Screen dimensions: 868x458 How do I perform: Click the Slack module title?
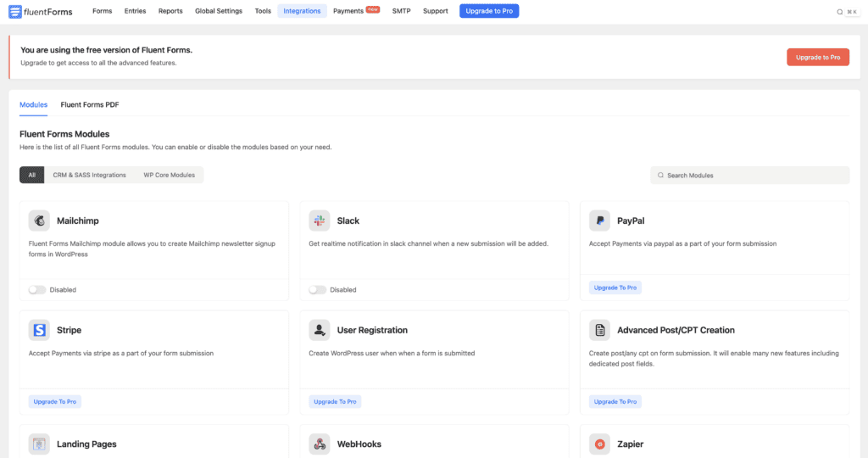click(x=348, y=221)
